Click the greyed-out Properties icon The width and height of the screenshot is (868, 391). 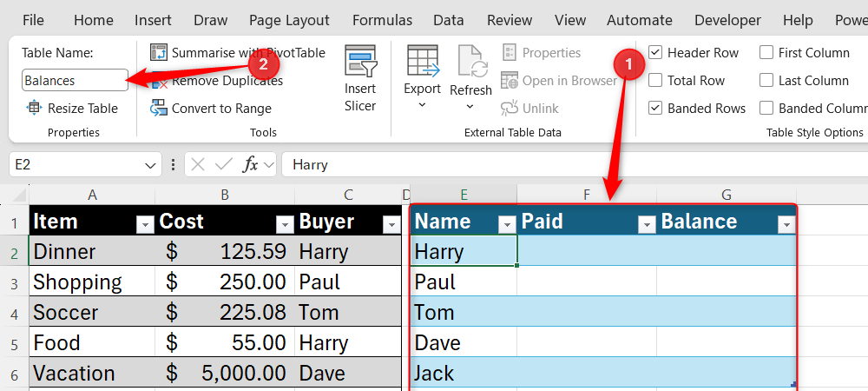click(510, 53)
